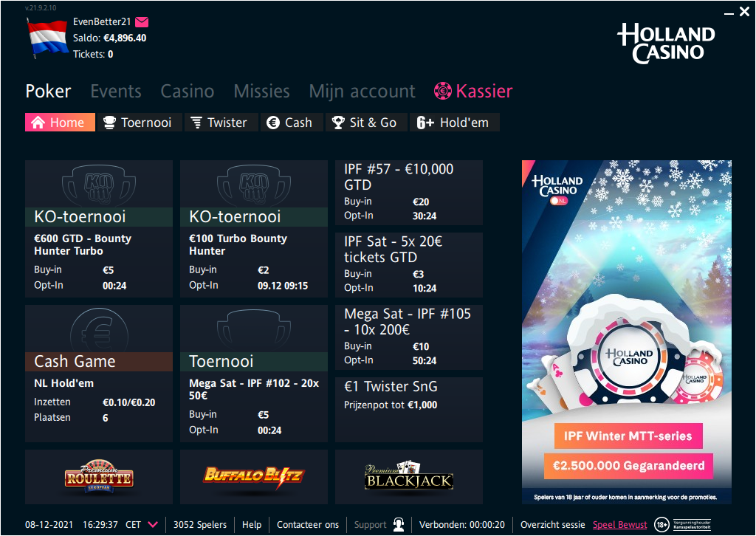756x536 pixels.
Task: Click the Holland Casino logo
Action: (666, 43)
